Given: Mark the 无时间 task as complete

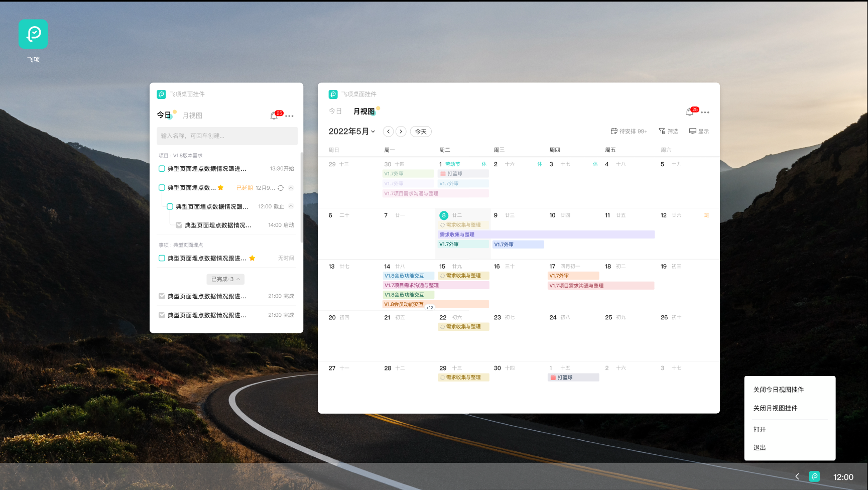Looking at the screenshot, I should 161,258.
